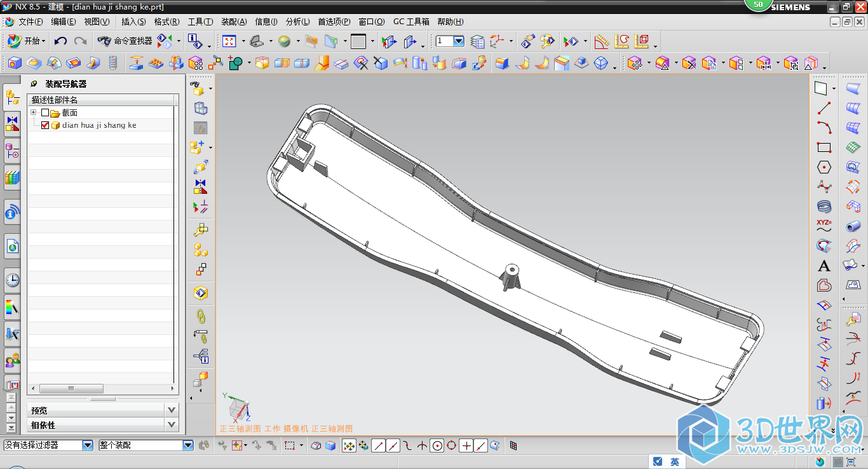Click the Text 'A' curve tool
The image size is (868, 469).
(x=824, y=266)
